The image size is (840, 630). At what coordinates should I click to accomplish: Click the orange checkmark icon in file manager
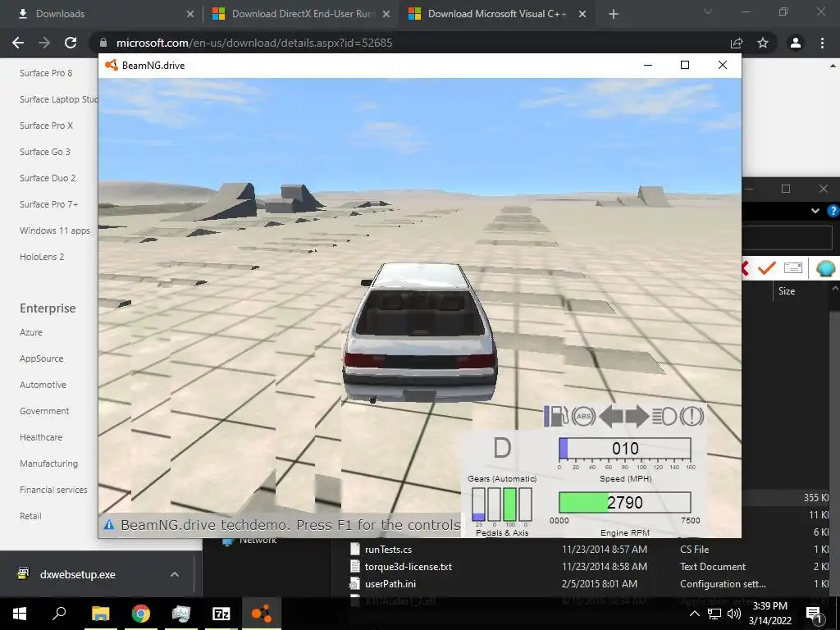click(x=767, y=267)
